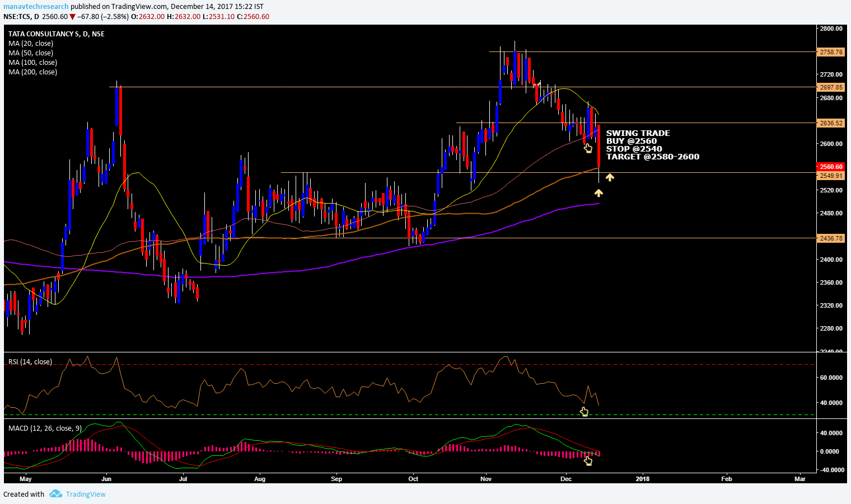Click the NSE:TCS, D symbol text
851x504 pixels.
(x=21, y=17)
